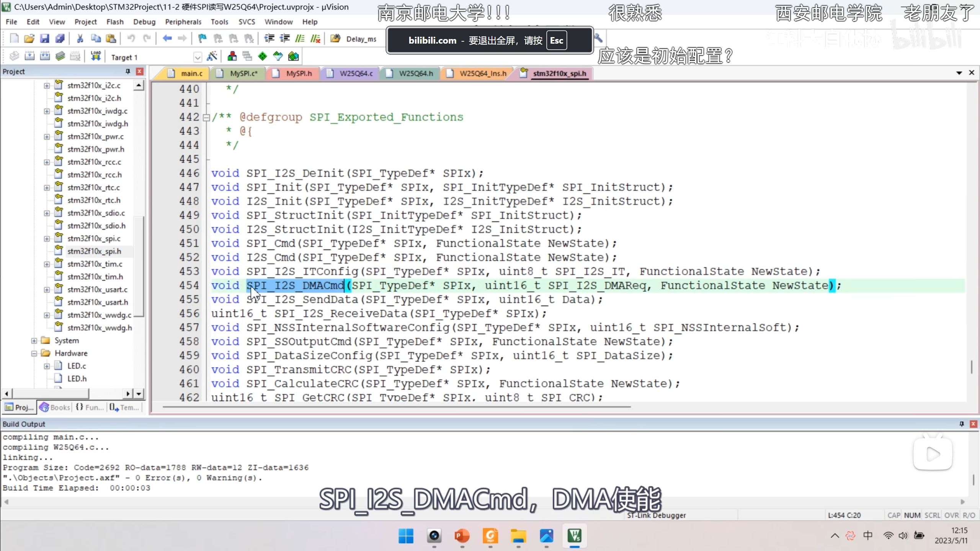Image resolution: width=980 pixels, height=551 pixels.
Task: Toggle auto-hide pin on Build Output
Action: pyautogui.click(x=961, y=424)
